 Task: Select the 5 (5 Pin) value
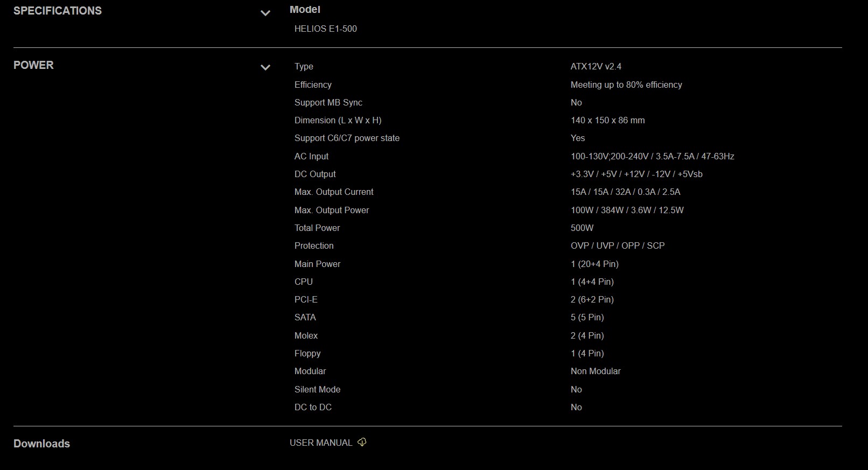point(587,317)
